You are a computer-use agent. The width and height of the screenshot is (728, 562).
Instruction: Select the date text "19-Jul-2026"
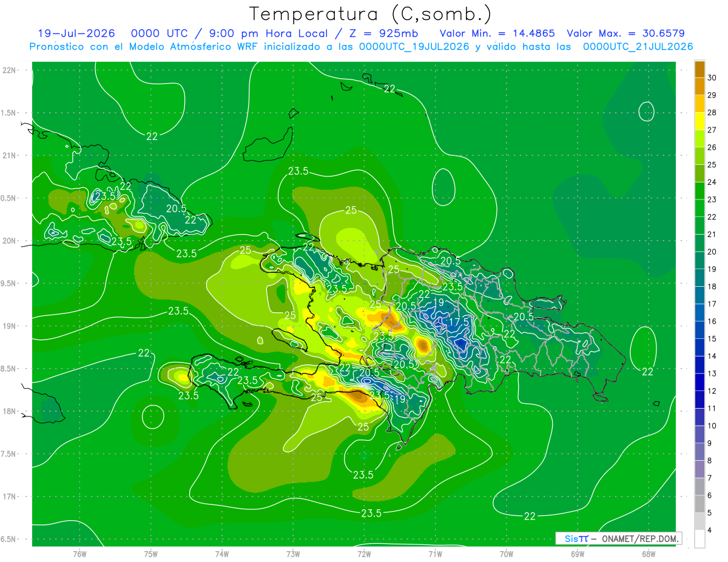[x=76, y=33]
